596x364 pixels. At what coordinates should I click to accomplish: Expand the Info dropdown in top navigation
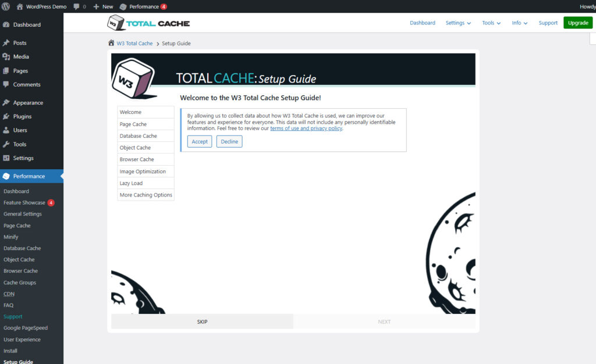coord(520,23)
